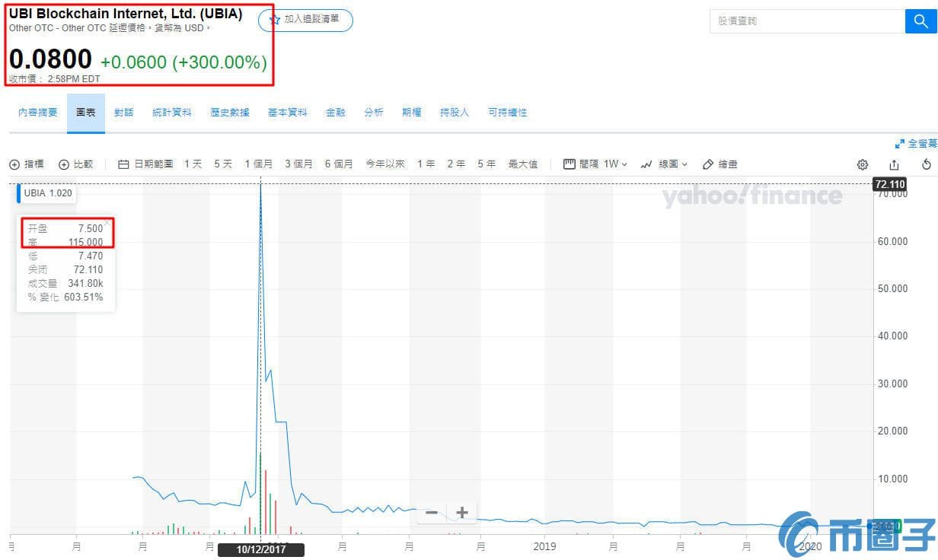Click the 10/12/2017 date marker on chart
The height and width of the screenshot is (560, 938).
click(261, 549)
